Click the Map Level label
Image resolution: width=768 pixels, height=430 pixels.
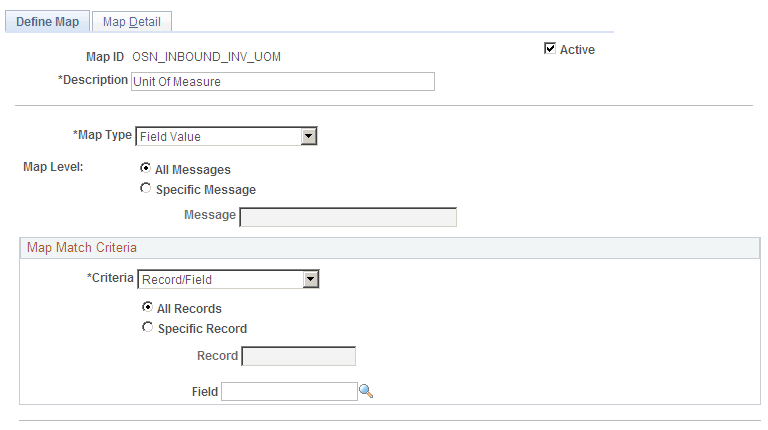[52, 166]
